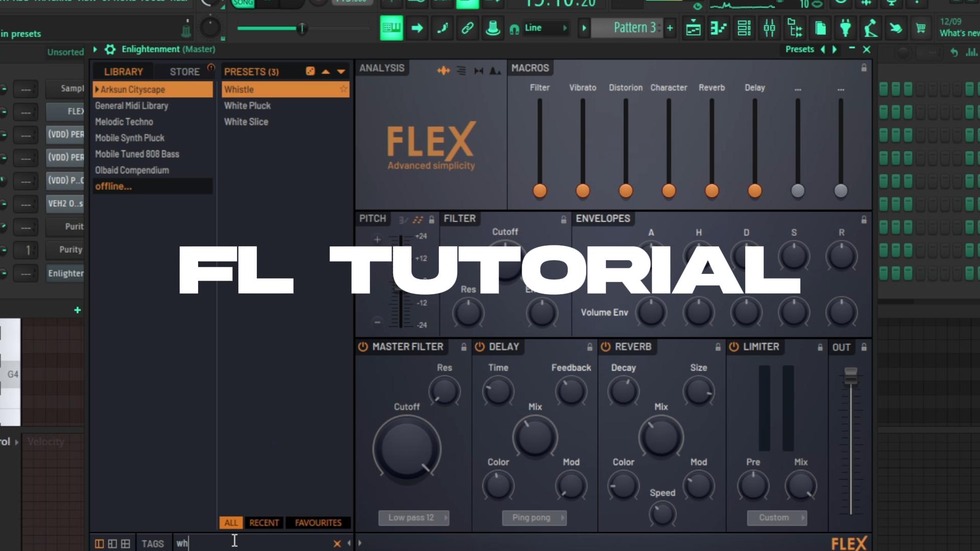Screen dimensions: 980x551
Task: Toggle the Delay power button
Action: click(480, 347)
